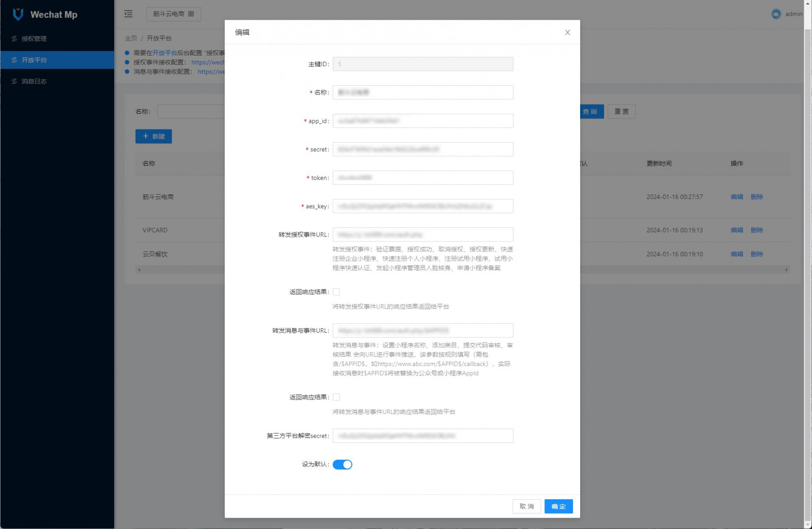Click the 授权管理 sidebar icon
This screenshot has height=529, width=812.
(14, 39)
